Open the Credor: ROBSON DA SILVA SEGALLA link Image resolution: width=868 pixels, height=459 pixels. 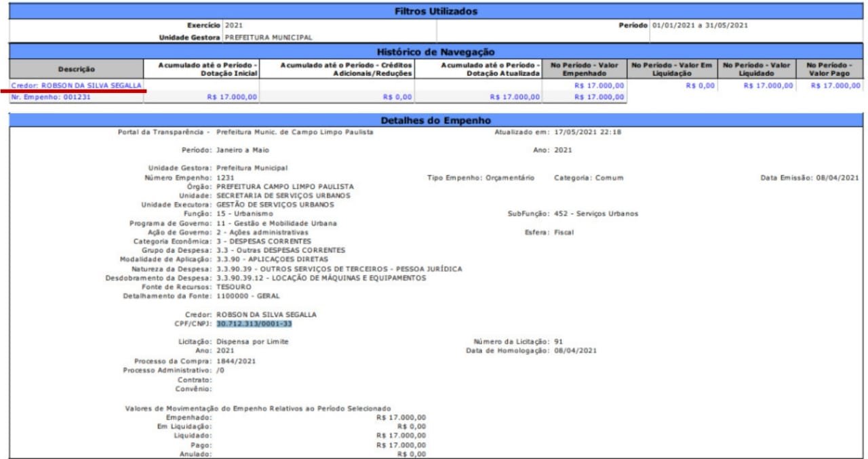pyautogui.click(x=77, y=85)
